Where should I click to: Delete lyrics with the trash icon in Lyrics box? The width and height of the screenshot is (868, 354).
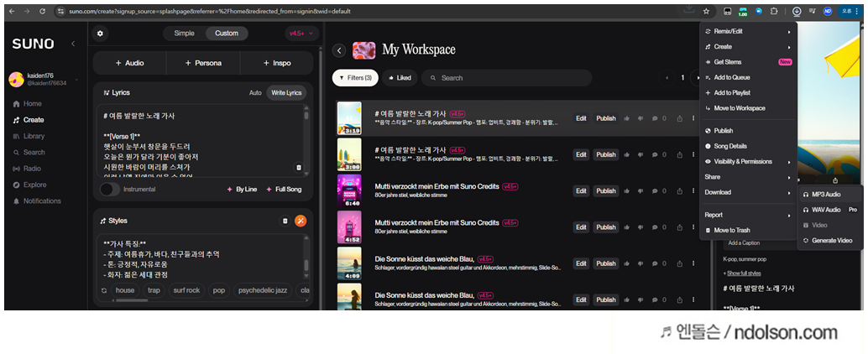(x=298, y=168)
